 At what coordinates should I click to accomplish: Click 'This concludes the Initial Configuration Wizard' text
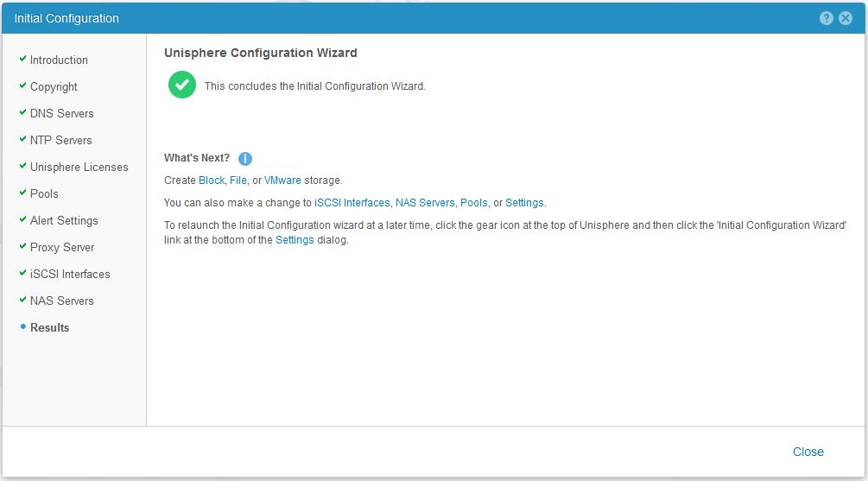315,86
